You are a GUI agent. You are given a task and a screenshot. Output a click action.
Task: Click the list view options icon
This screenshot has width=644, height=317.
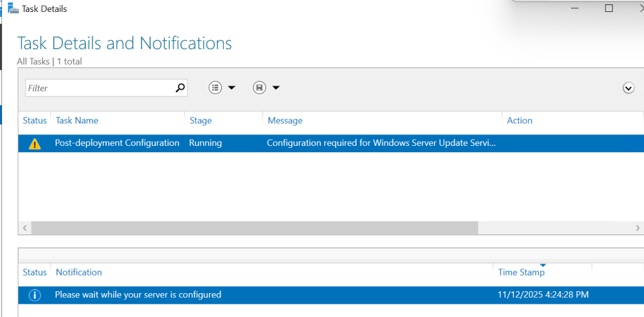(216, 88)
